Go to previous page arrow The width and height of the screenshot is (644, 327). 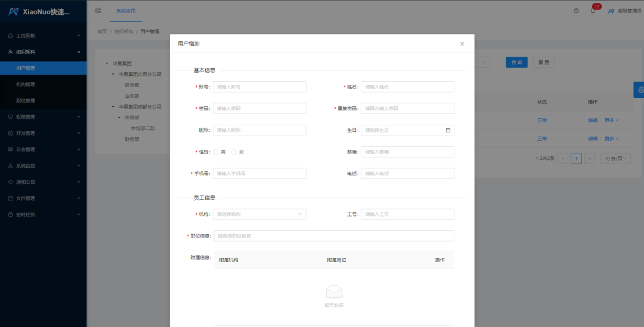click(x=563, y=159)
